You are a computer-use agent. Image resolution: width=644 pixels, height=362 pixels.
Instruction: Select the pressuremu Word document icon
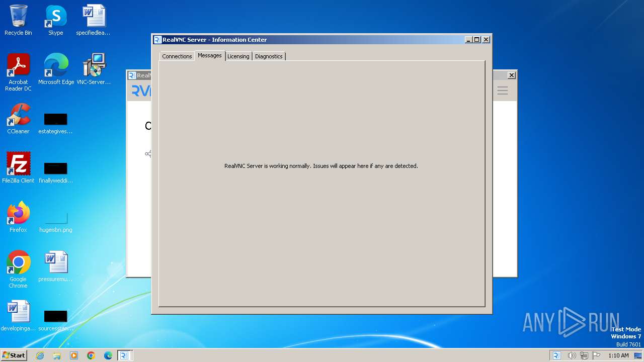pyautogui.click(x=56, y=267)
